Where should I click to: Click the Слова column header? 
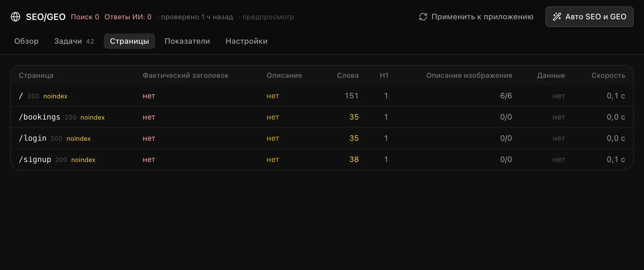(x=348, y=76)
